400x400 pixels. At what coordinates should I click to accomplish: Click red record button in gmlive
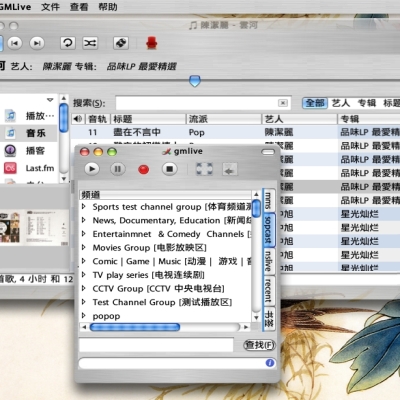[x=144, y=170]
